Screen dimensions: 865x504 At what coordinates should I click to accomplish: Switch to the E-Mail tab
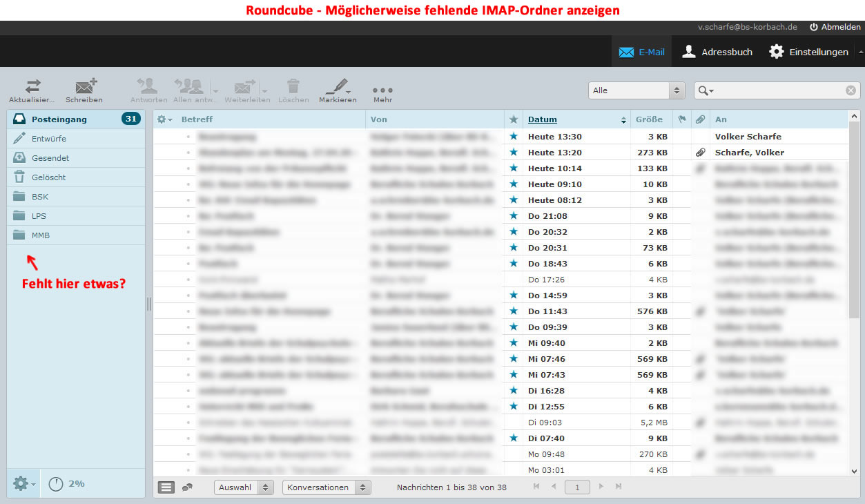(x=641, y=52)
